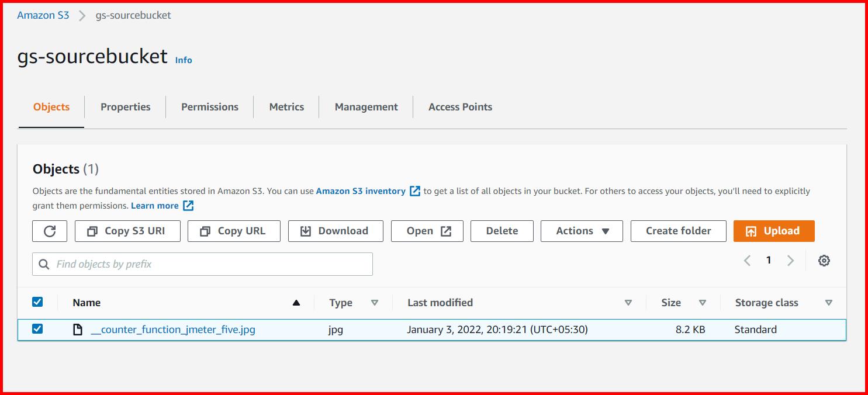Click the external link icon beside Open
Screen dimensions: 868x395
[x=447, y=230]
